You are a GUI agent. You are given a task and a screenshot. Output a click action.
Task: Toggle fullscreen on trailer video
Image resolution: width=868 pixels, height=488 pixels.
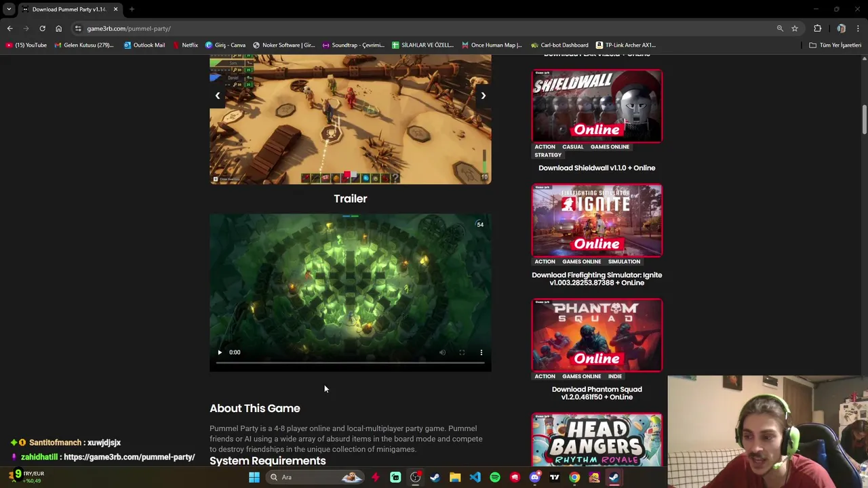[x=462, y=352]
